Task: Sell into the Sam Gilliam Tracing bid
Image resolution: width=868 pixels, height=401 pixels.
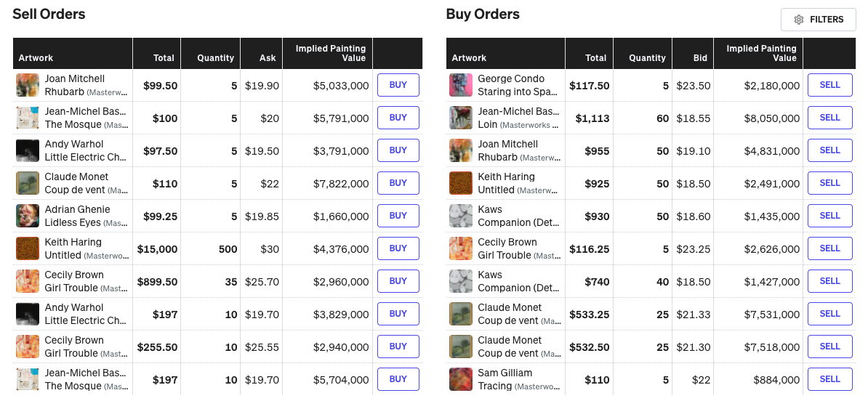Action: tap(829, 379)
